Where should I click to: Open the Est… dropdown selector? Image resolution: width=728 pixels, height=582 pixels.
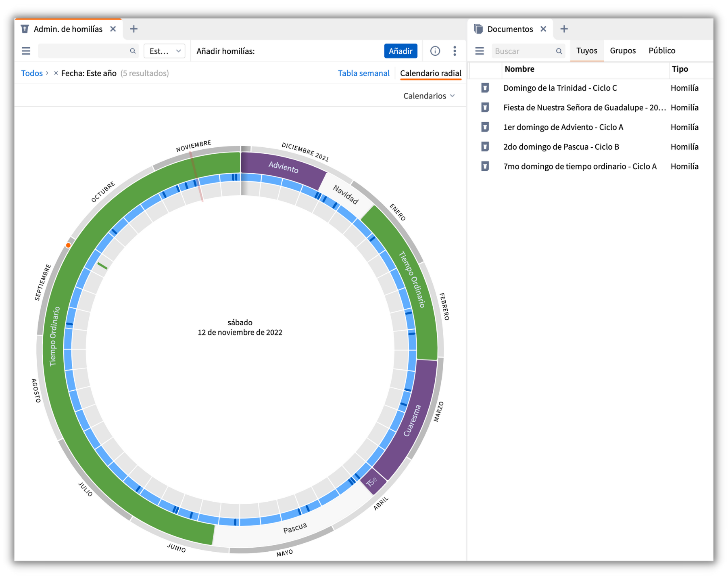[165, 51]
